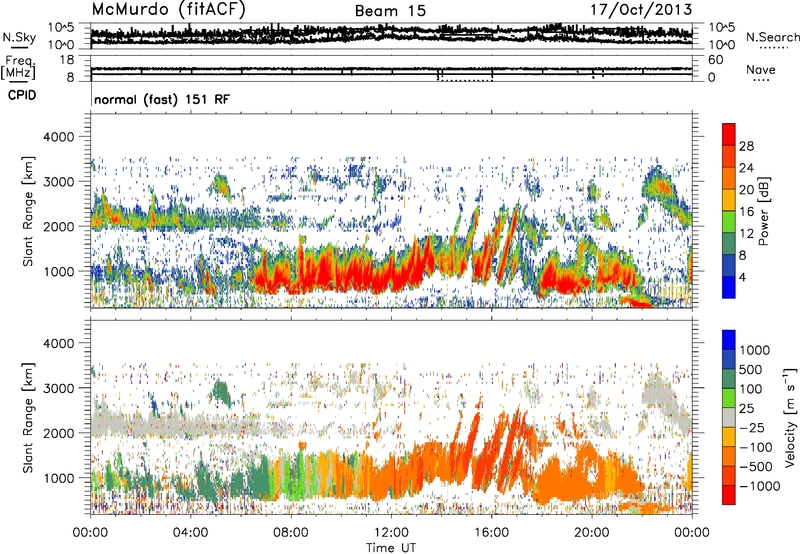Click the "18" tick on the frequency axis
The height and width of the screenshot is (554, 800).
pos(66,60)
